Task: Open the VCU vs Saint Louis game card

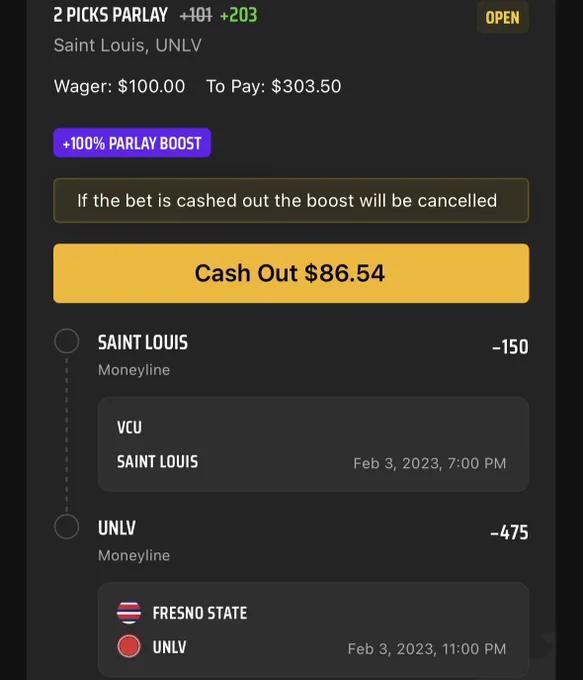Action: pos(313,444)
